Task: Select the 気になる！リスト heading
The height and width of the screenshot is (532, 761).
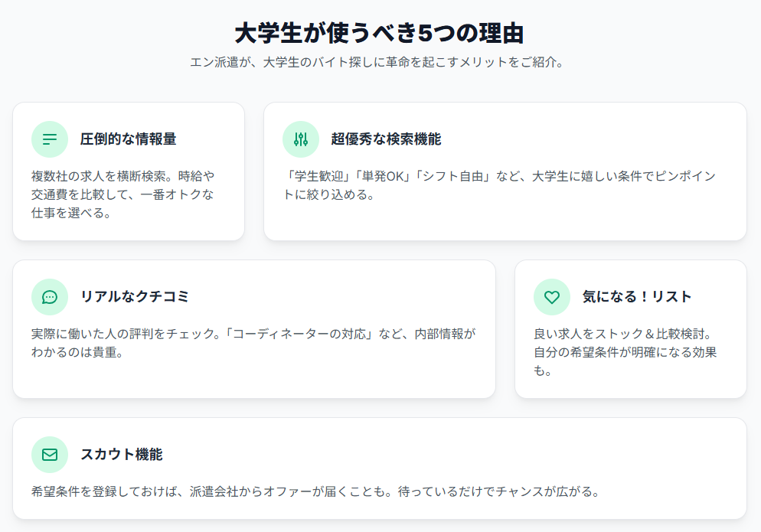Action: [x=636, y=297]
